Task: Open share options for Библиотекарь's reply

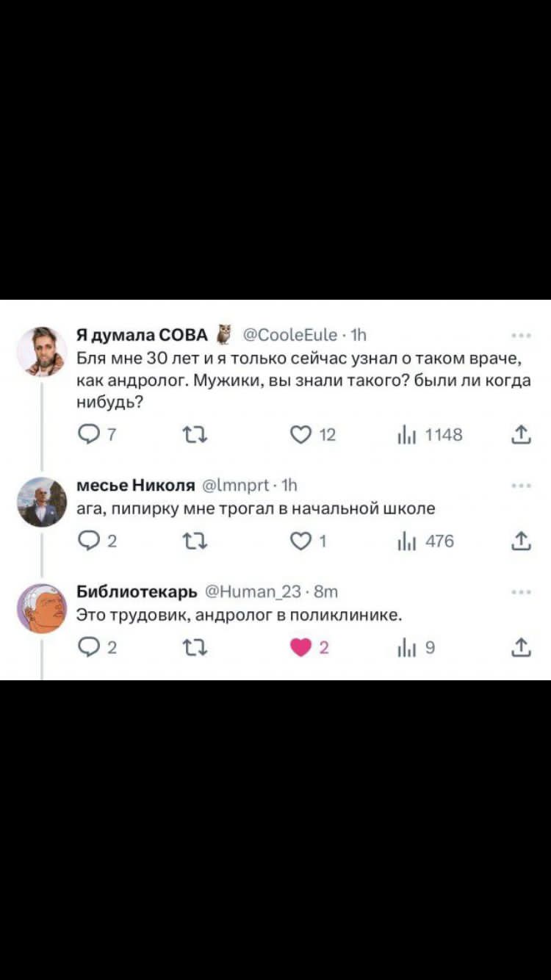Action: tap(523, 647)
